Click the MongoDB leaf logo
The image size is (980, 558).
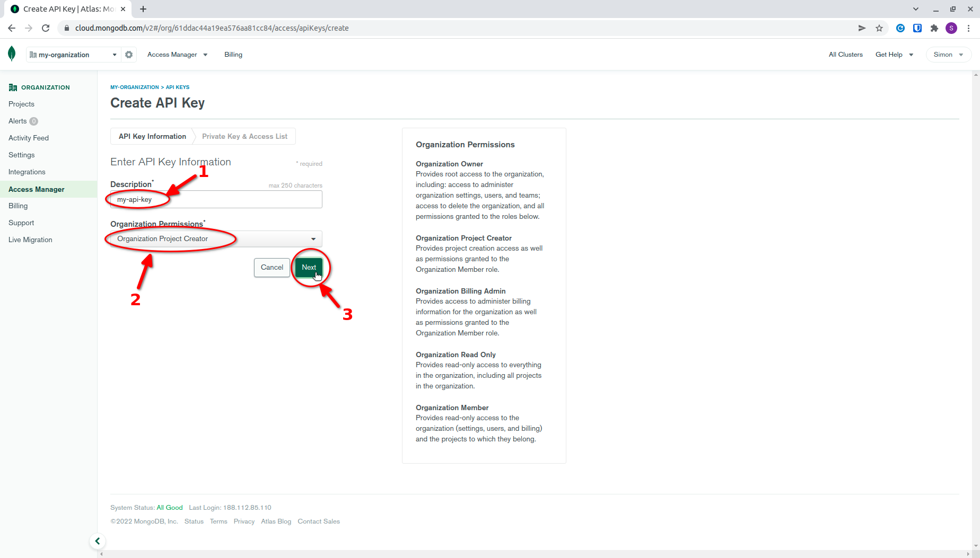tap(12, 54)
